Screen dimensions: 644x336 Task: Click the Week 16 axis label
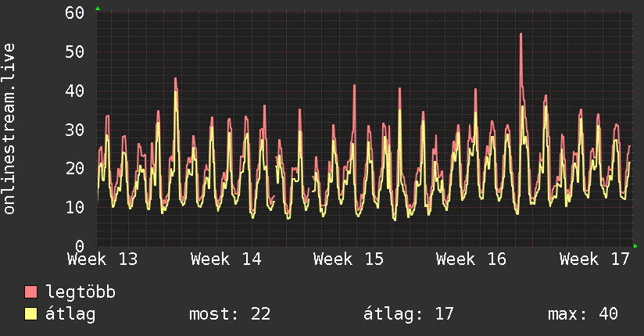click(471, 259)
